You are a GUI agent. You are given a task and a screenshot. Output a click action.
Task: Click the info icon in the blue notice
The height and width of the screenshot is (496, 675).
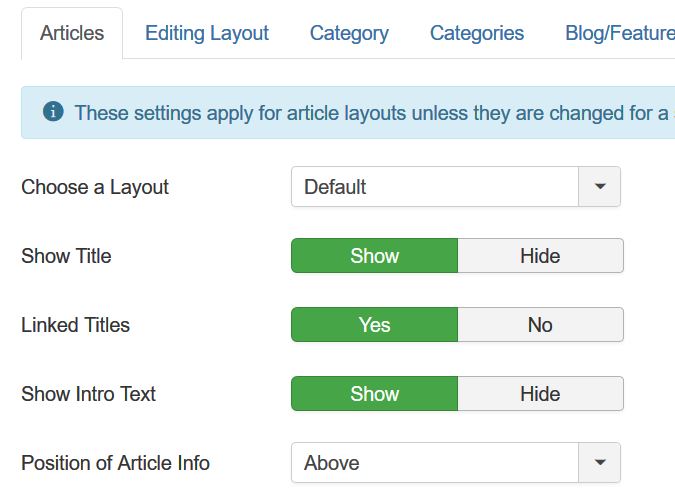53,112
